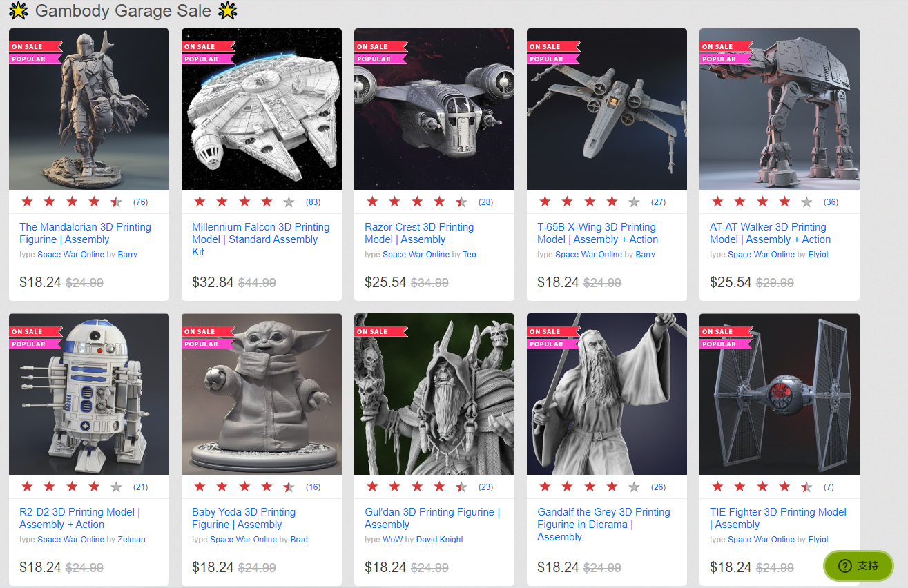Open the Mandalorian figurine thumbnail
This screenshot has height=588, width=908.
[x=89, y=109]
